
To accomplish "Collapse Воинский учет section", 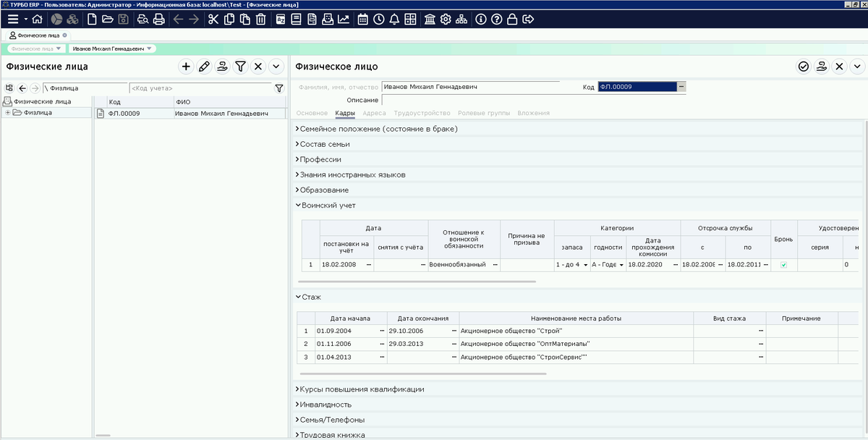I will (297, 205).
